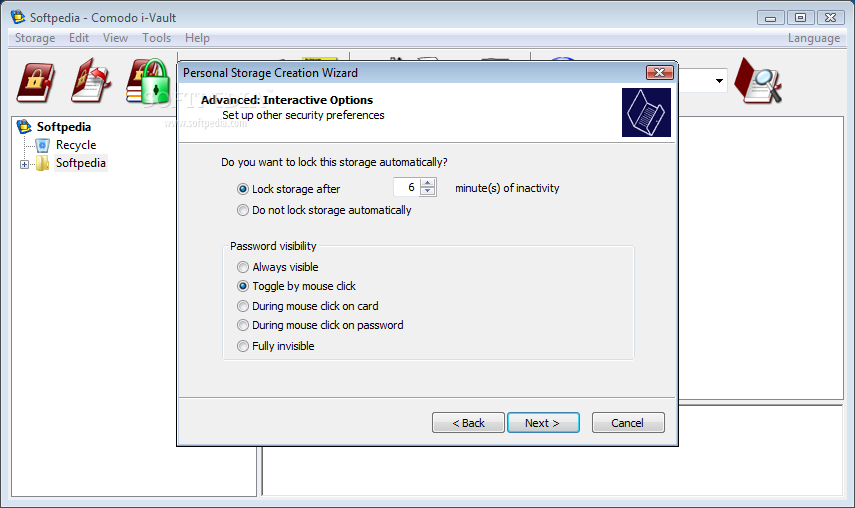Click the Next > button
855x508 pixels.
click(543, 423)
